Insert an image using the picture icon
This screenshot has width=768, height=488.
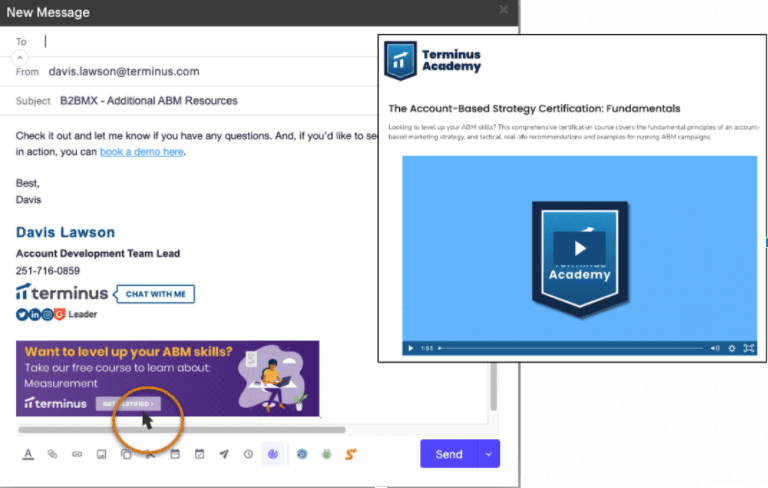click(x=101, y=454)
